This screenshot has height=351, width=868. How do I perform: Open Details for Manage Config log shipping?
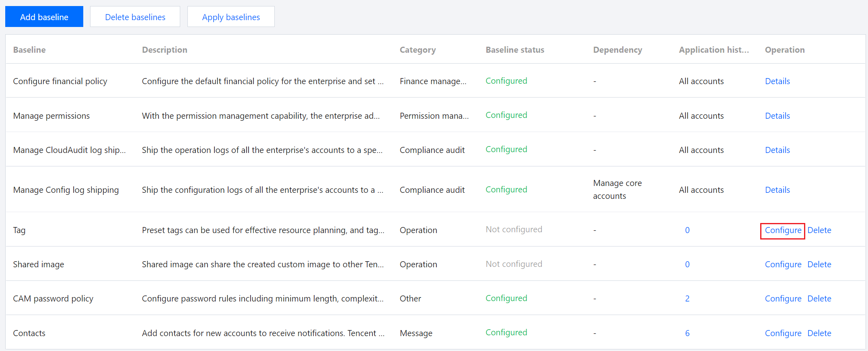pos(777,190)
